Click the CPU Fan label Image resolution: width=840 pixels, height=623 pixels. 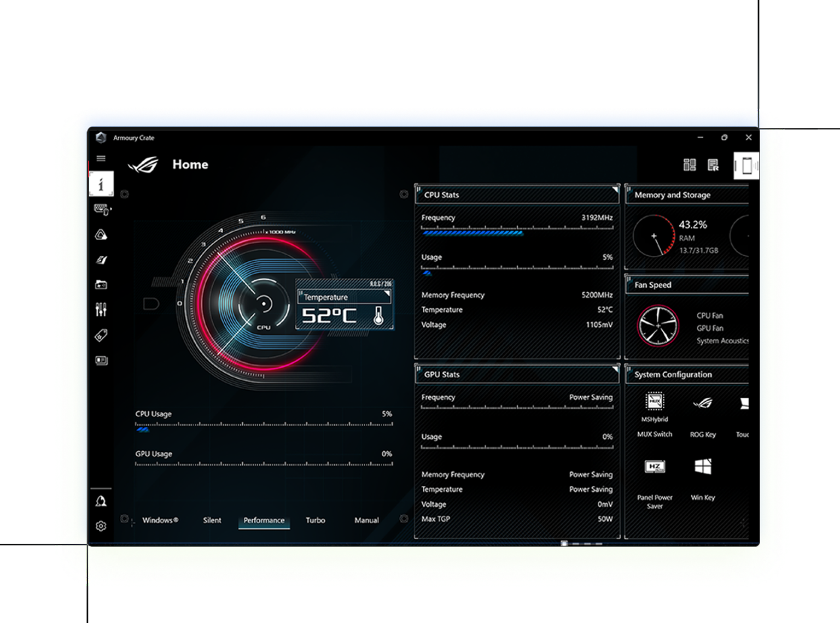point(709,315)
